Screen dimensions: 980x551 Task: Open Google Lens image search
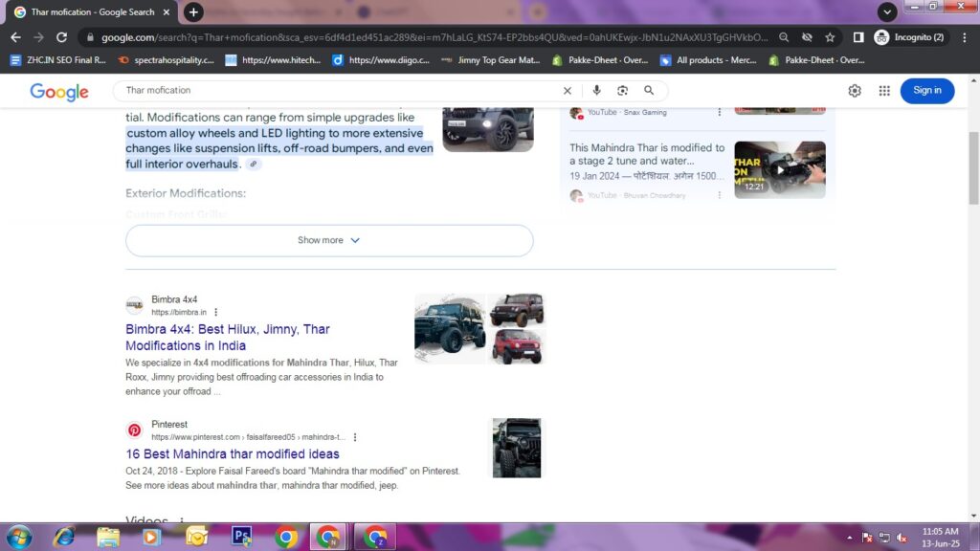[x=623, y=90]
